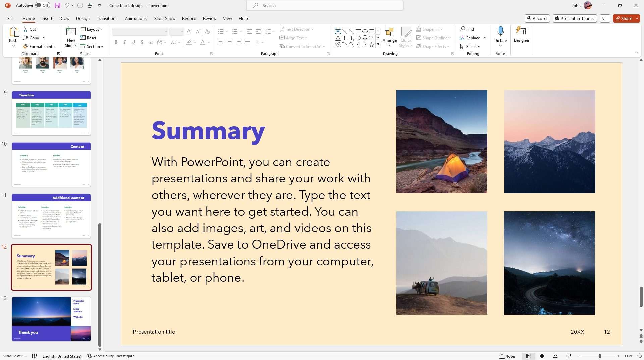The image size is (644, 360).
Task: Select slide 13 Thank you thumbnail
Action: (x=51, y=319)
